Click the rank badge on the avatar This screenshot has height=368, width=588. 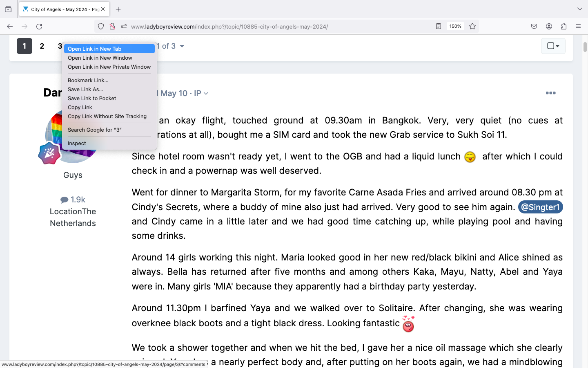tap(49, 153)
